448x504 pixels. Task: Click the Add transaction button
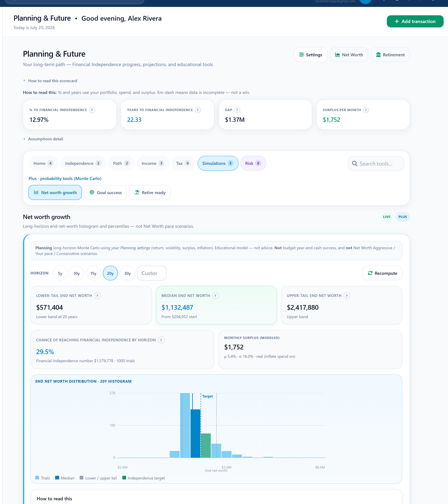[x=415, y=22]
